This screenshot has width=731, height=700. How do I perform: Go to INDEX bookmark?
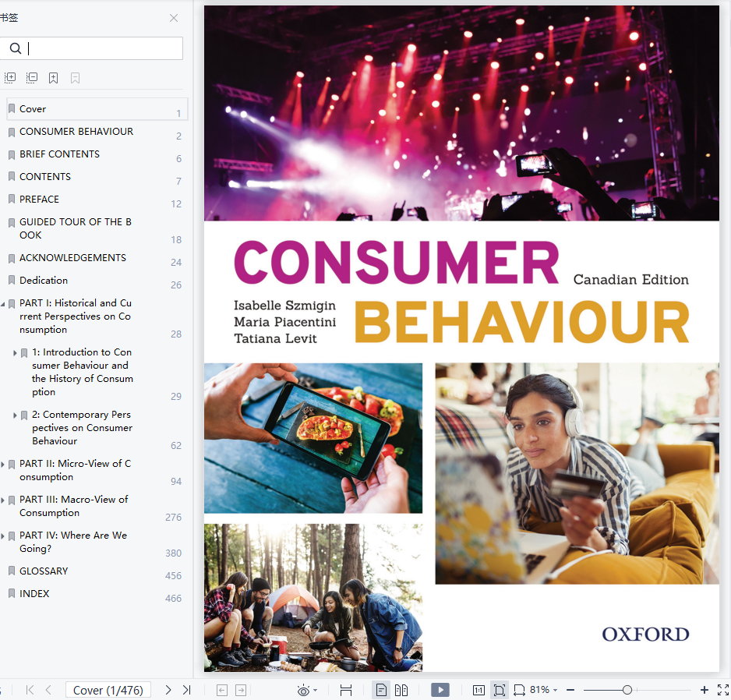(34, 594)
